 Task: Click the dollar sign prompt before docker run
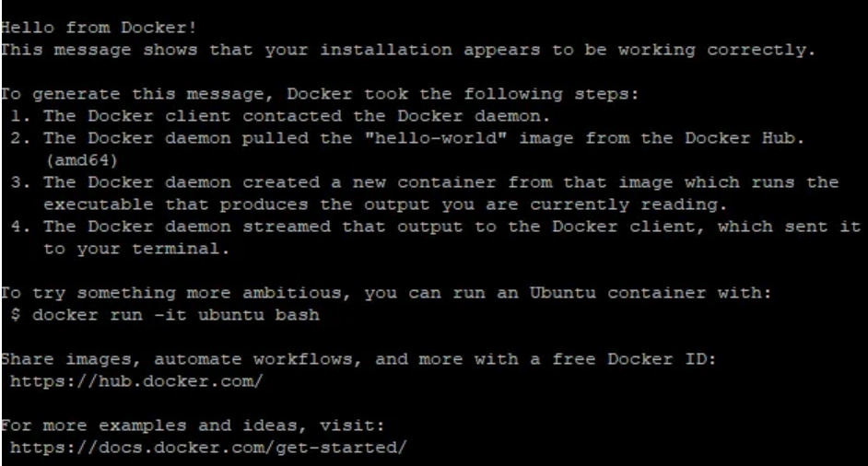pos(16,315)
